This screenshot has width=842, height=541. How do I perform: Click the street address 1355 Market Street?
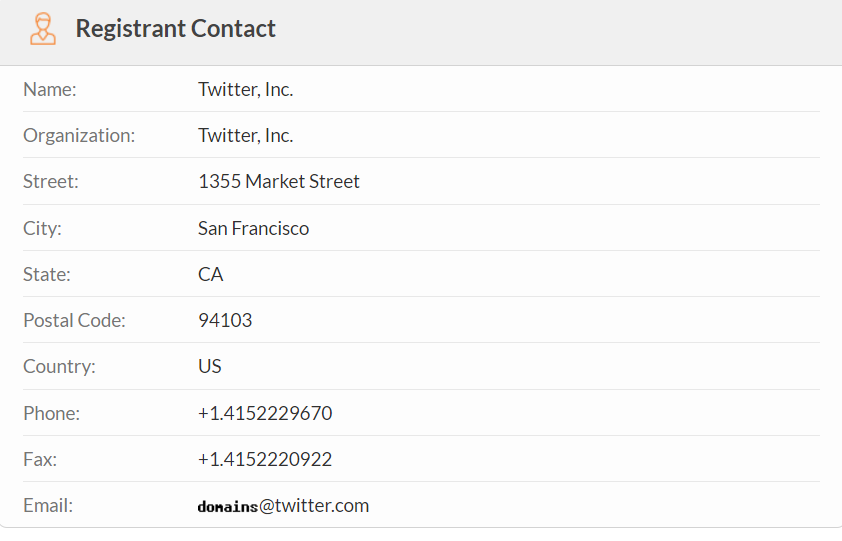(x=279, y=182)
